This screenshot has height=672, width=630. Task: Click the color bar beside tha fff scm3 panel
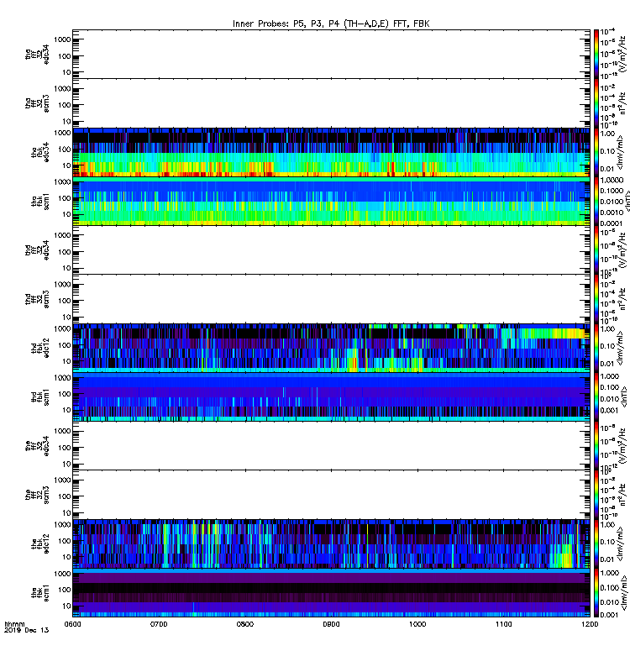(x=596, y=102)
